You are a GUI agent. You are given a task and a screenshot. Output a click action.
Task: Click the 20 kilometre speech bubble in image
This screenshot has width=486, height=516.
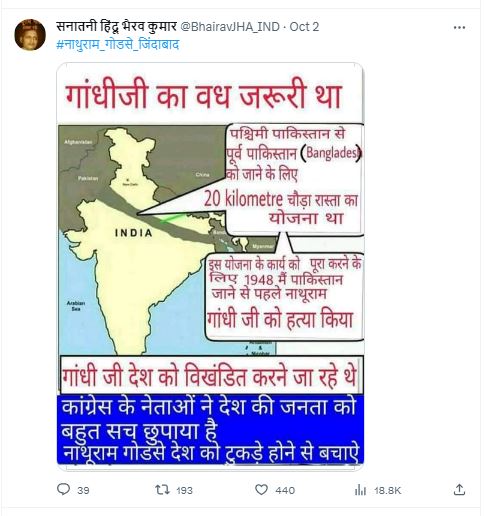[x=293, y=179]
